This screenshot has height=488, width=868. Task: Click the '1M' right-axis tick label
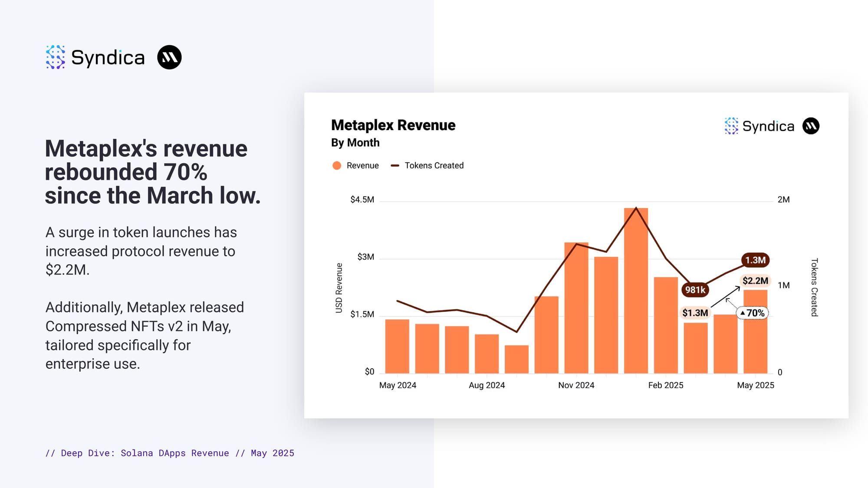click(783, 285)
